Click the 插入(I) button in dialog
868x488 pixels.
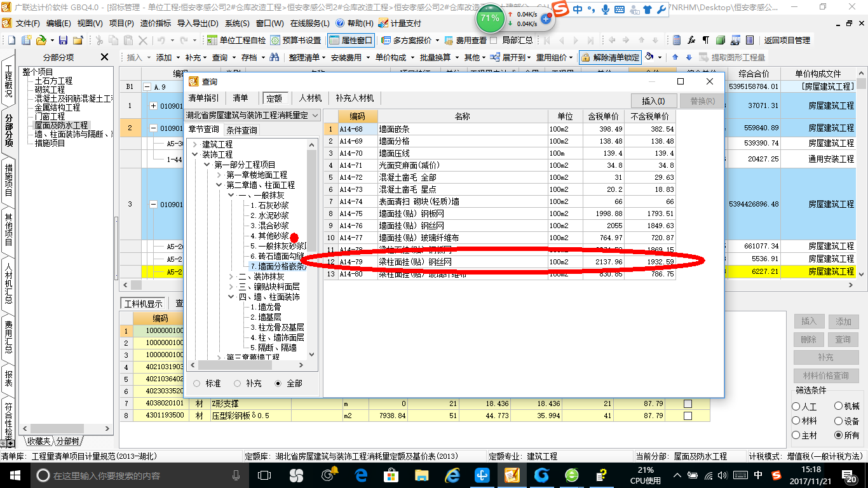[x=653, y=101]
